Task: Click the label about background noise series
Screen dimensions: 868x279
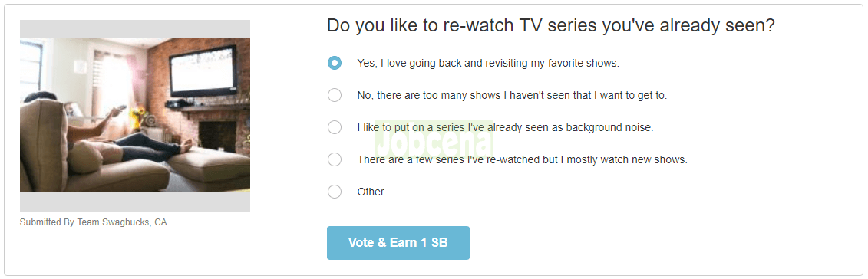Action: [x=506, y=128]
